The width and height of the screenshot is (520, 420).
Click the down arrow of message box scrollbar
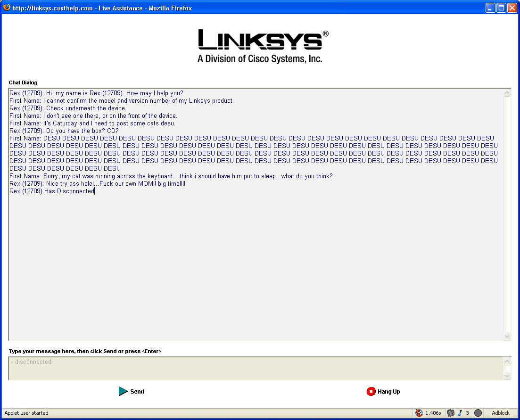[507, 376]
